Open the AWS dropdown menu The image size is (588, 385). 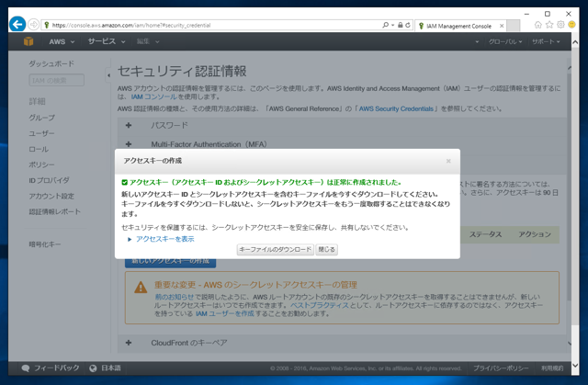click(x=62, y=41)
